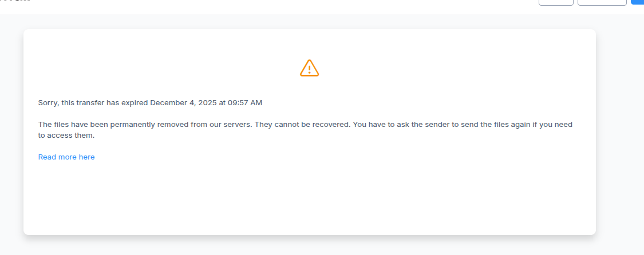Click the partially visible logo at top left
Screen dimensions: 644x255
pos(16,1)
